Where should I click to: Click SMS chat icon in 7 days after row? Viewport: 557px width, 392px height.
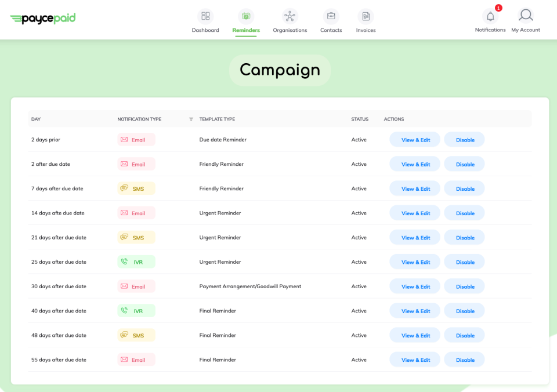(x=124, y=188)
